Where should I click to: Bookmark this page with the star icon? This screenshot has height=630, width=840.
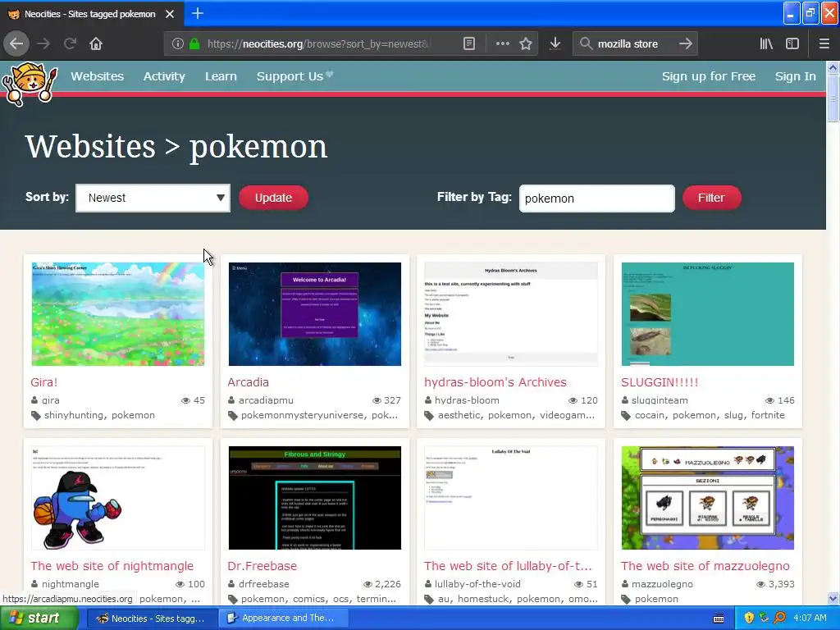click(x=526, y=43)
